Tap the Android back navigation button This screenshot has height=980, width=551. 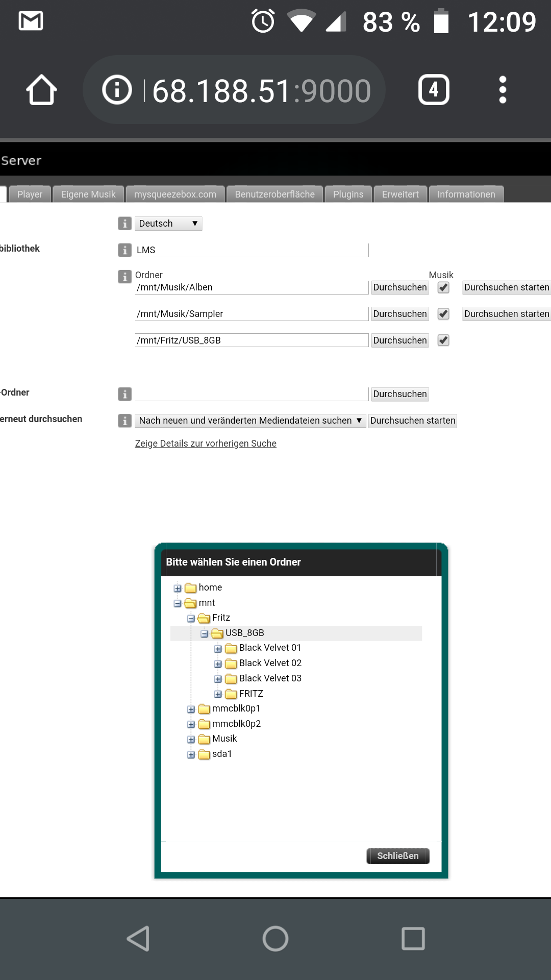point(138,938)
